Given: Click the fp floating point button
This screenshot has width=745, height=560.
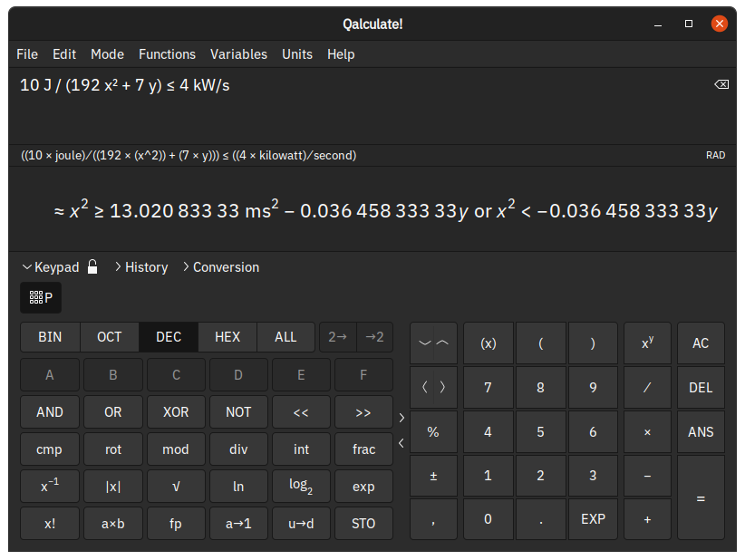Looking at the screenshot, I should click(x=176, y=523).
